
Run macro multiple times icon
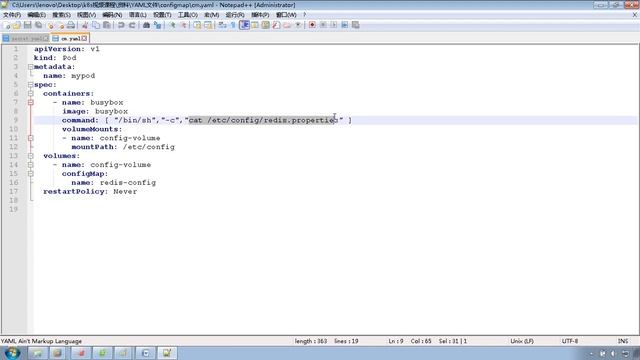coord(344,25)
